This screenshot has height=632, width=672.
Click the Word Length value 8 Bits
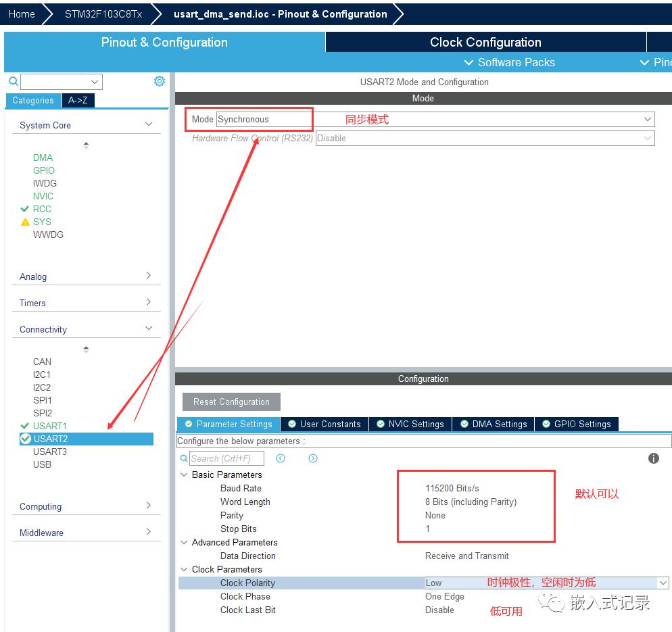471,502
